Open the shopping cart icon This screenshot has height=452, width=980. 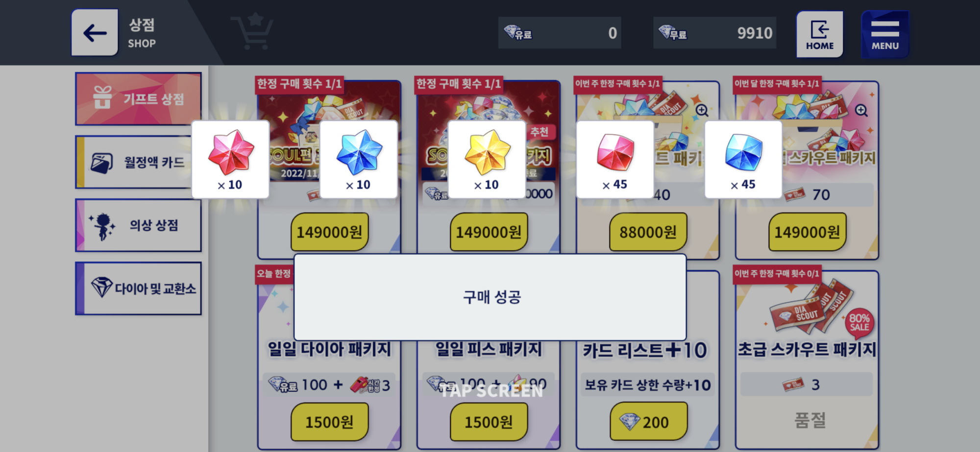pyautogui.click(x=253, y=32)
